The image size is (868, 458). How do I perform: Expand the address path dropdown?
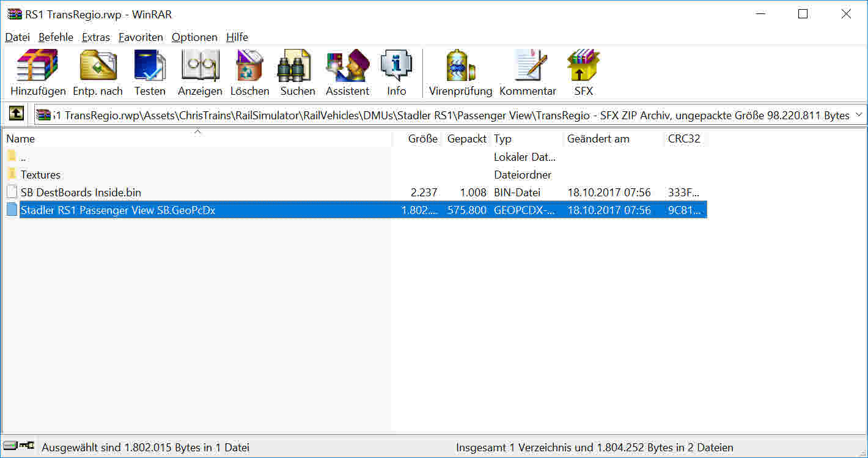pyautogui.click(x=859, y=114)
